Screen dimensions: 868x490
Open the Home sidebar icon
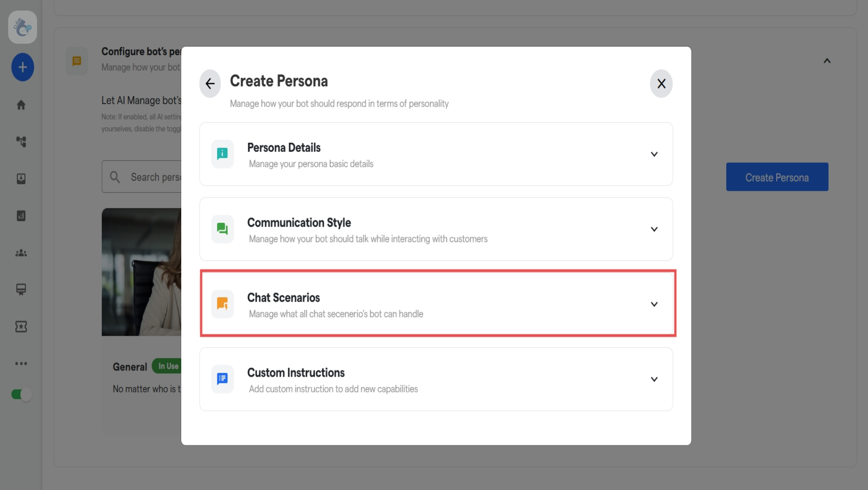[x=21, y=105]
